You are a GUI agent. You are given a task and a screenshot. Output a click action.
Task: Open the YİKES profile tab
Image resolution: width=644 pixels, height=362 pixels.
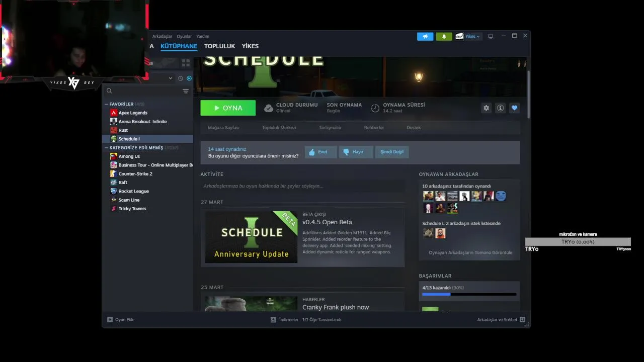click(x=250, y=46)
